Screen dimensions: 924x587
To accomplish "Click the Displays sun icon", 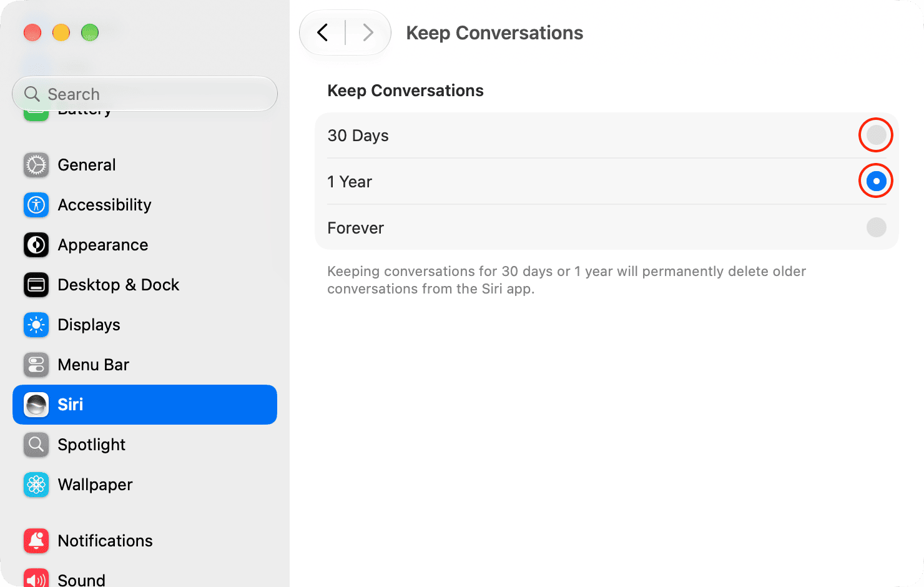I will pyautogui.click(x=36, y=325).
